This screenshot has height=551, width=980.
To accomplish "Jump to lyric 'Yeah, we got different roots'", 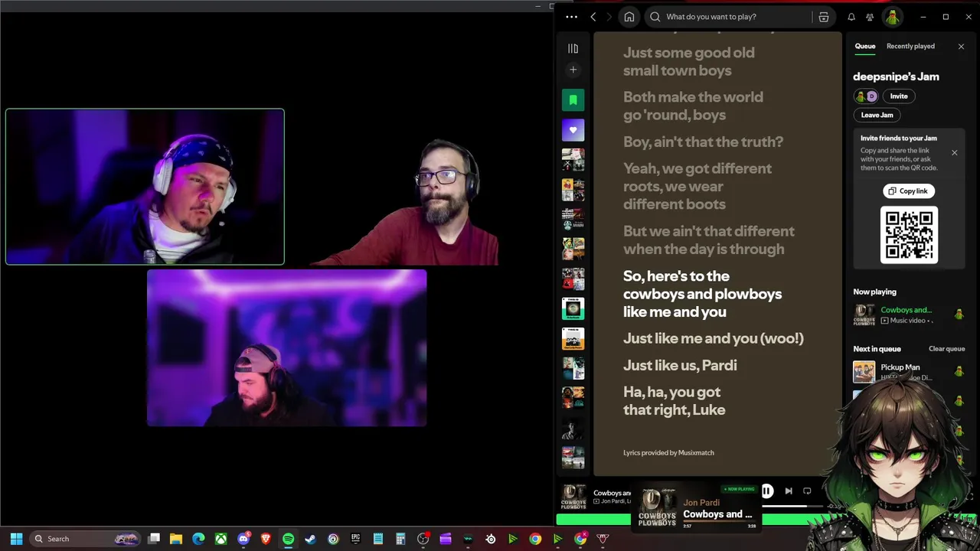I will point(697,186).
